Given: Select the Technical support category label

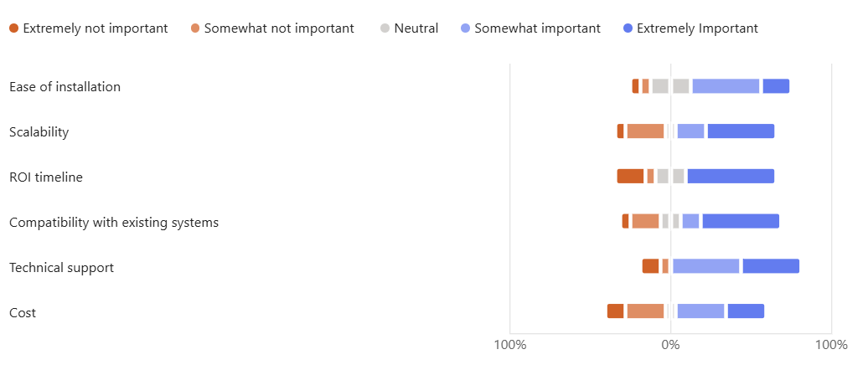Looking at the screenshot, I should coord(61,267).
